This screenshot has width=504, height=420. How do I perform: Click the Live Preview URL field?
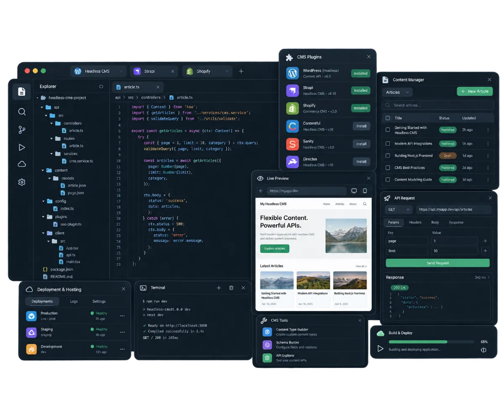(x=307, y=191)
